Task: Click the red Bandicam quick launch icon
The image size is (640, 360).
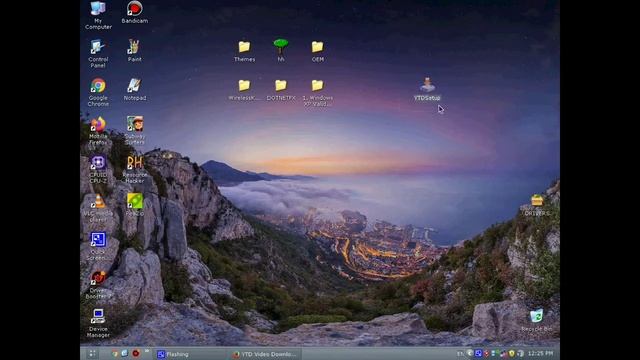Action: tap(136, 353)
